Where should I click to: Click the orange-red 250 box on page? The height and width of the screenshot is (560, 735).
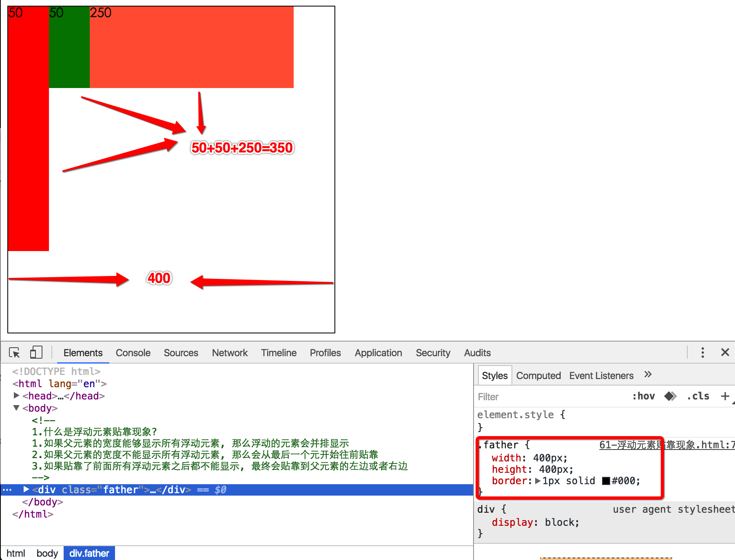click(x=192, y=47)
